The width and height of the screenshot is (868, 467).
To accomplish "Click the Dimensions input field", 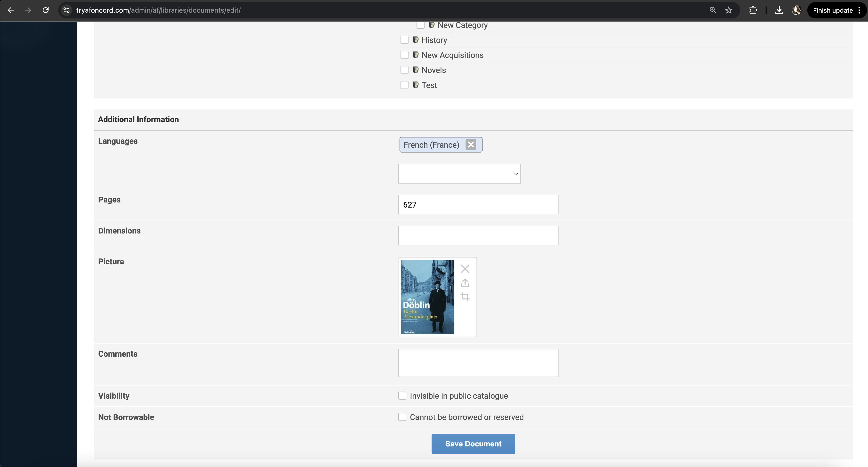I will tap(478, 235).
